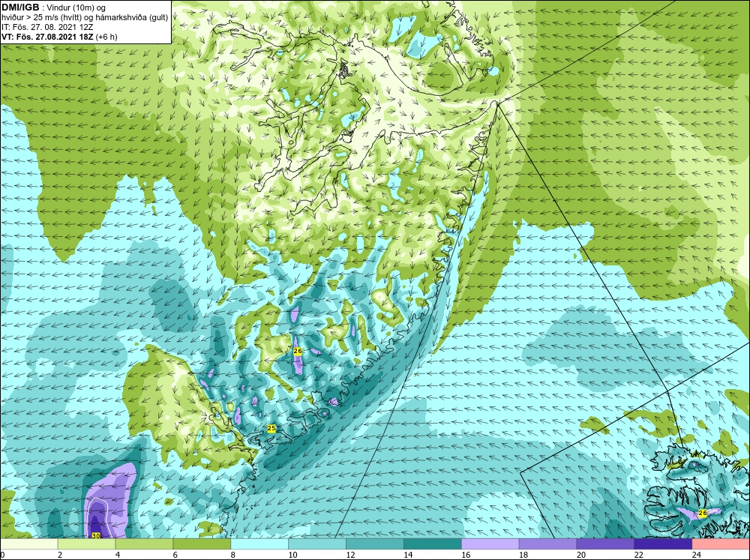Click the pale cream 0–2 legend swatch
This screenshot has height=560, width=750.
tap(28, 544)
